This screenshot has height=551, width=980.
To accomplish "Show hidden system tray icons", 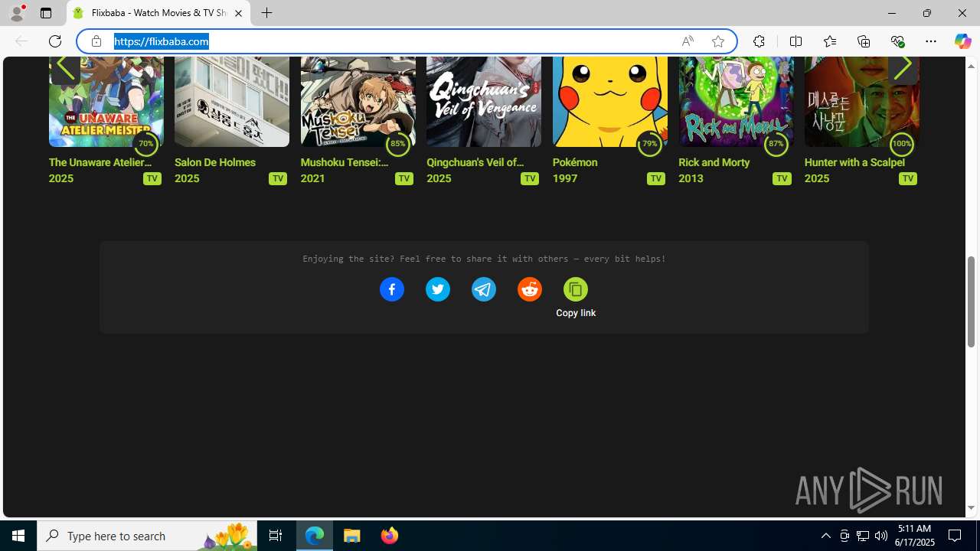I will pyautogui.click(x=825, y=536).
